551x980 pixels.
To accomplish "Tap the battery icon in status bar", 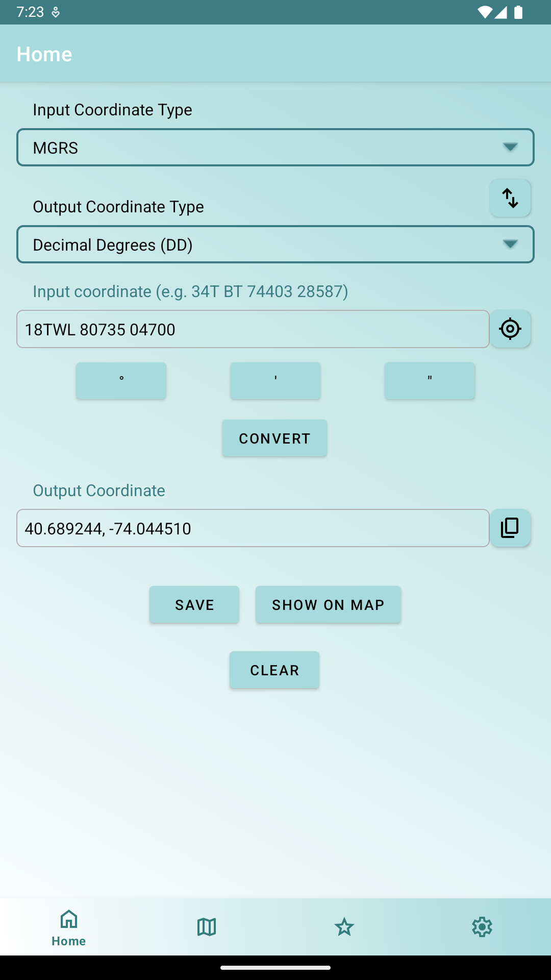I will 518,12.
